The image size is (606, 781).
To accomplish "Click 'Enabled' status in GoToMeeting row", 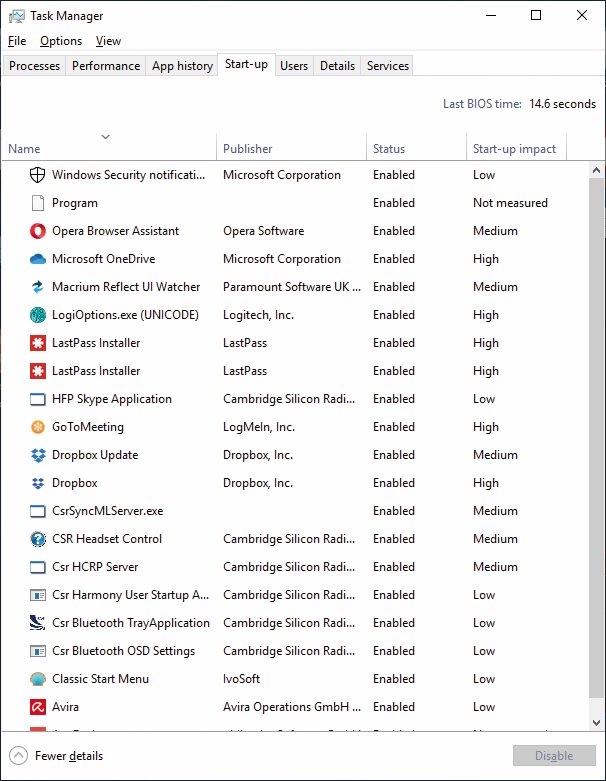I will [394, 427].
